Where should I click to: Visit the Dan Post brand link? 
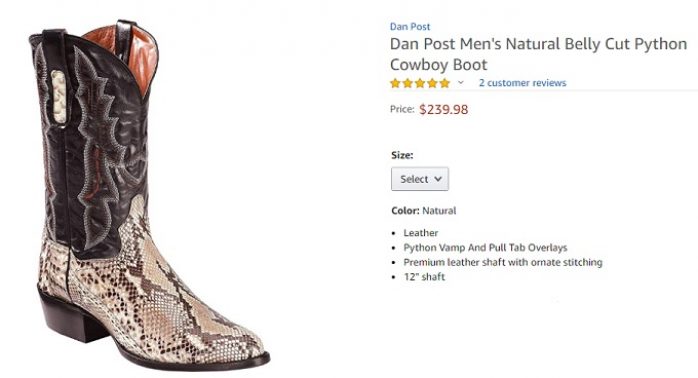pyautogui.click(x=410, y=27)
